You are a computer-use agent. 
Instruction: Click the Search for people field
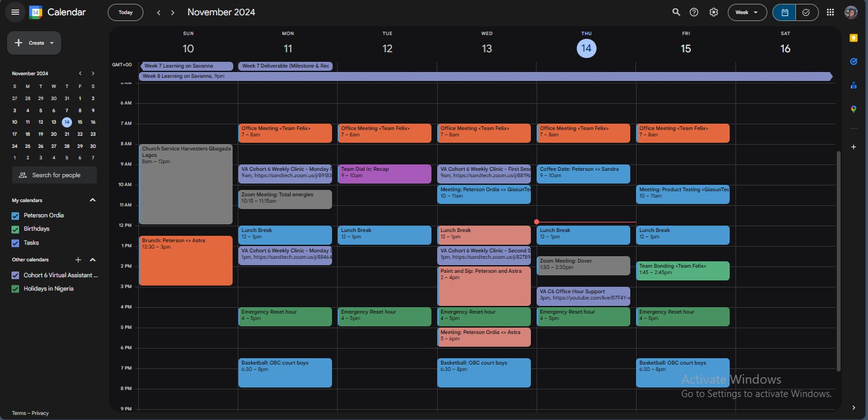pyautogui.click(x=55, y=175)
